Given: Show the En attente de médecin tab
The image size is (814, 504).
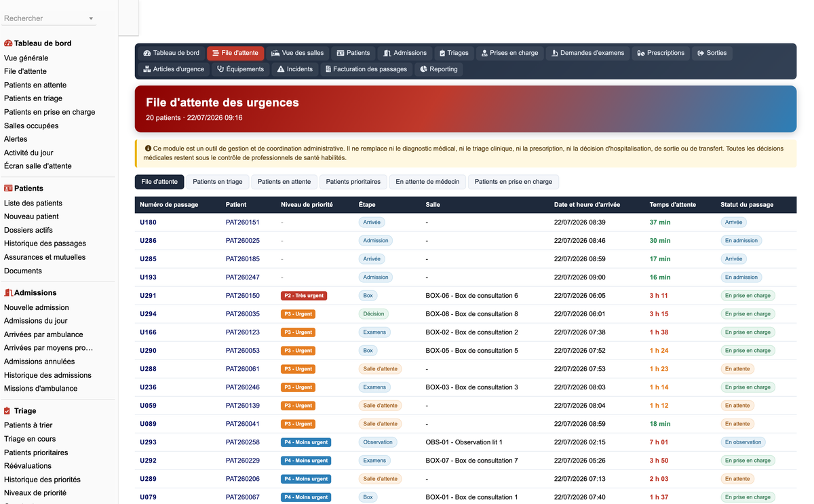Looking at the screenshot, I should pos(427,182).
